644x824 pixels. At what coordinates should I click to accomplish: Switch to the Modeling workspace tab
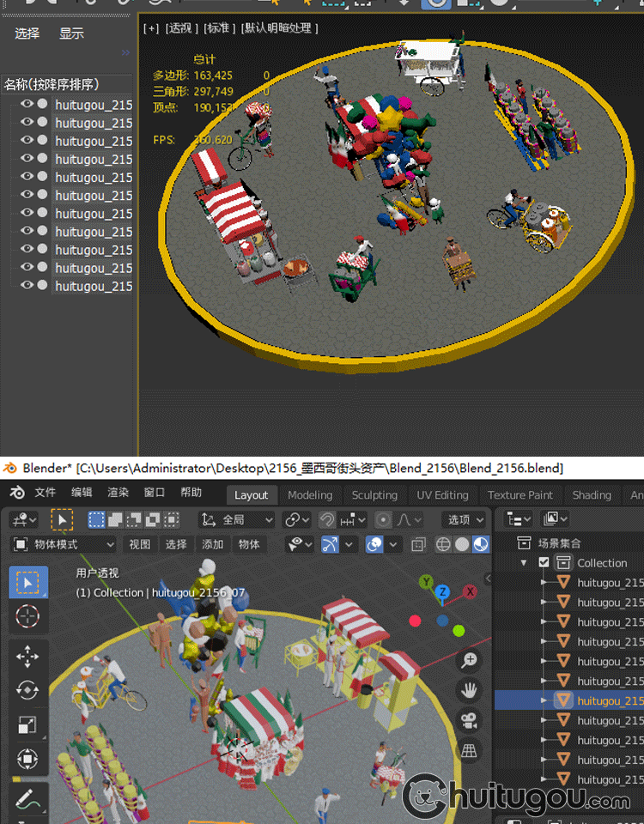[310, 495]
